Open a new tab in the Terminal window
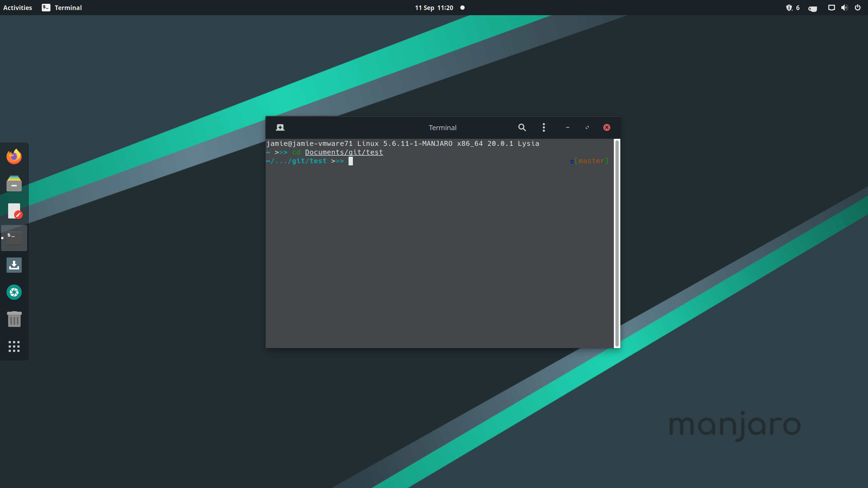868x488 pixels. pos(280,127)
